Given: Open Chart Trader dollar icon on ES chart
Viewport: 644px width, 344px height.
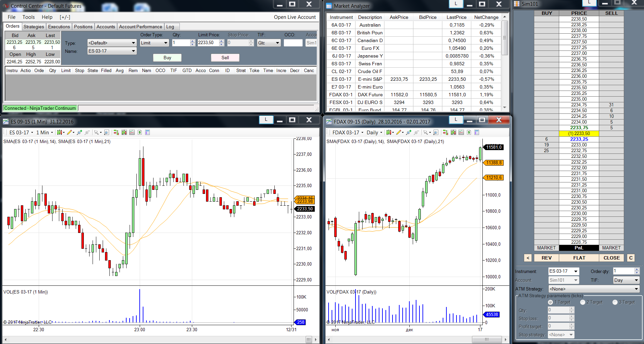Looking at the screenshot, I should (140, 133).
